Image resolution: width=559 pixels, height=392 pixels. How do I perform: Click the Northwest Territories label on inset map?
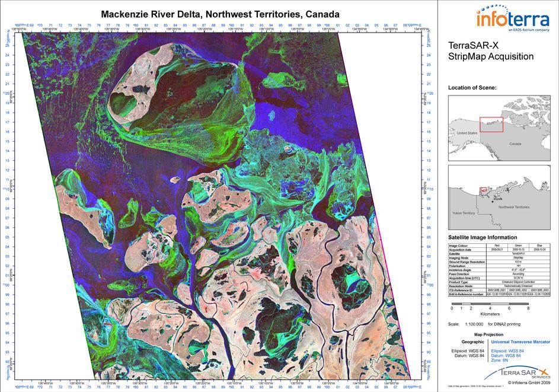(x=514, y=207)
